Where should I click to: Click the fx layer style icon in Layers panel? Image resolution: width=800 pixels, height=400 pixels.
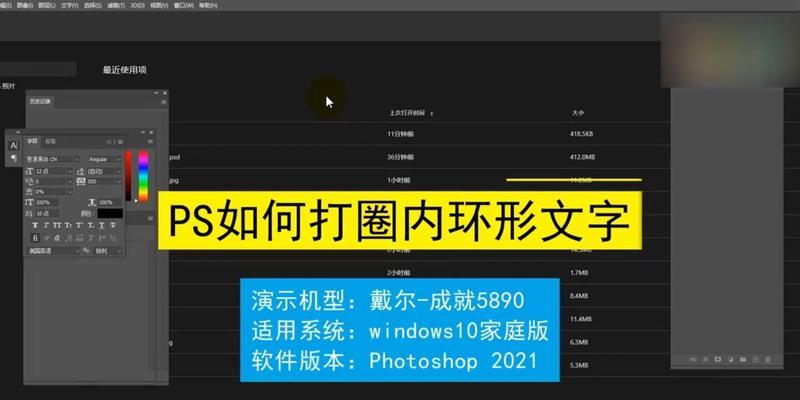pos(706,359)
